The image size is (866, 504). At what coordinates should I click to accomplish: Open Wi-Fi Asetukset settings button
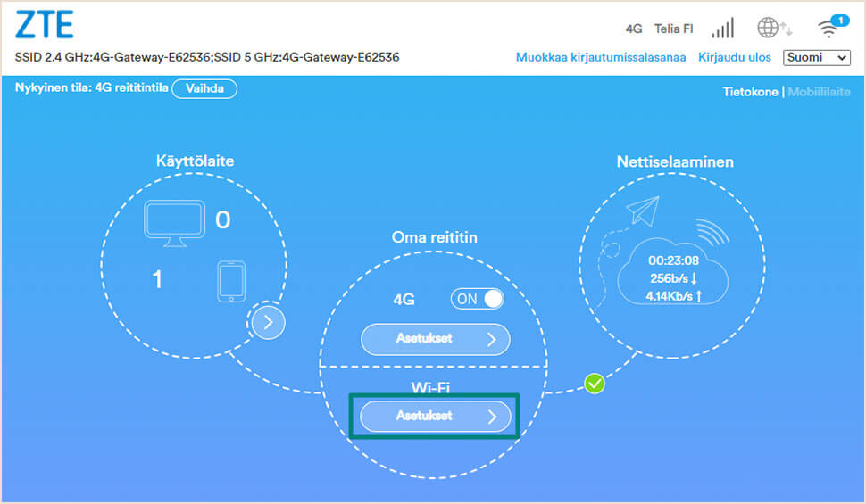(x=435, y=416)
